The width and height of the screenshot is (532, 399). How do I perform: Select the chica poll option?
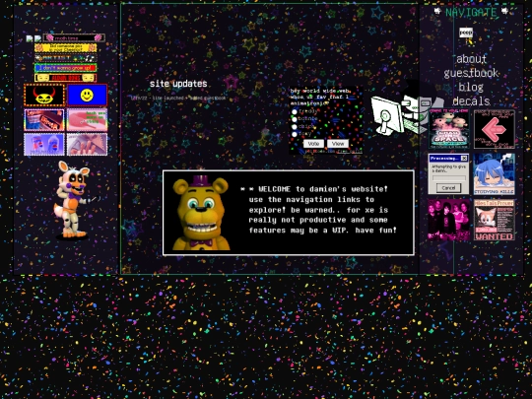(295, 127)
